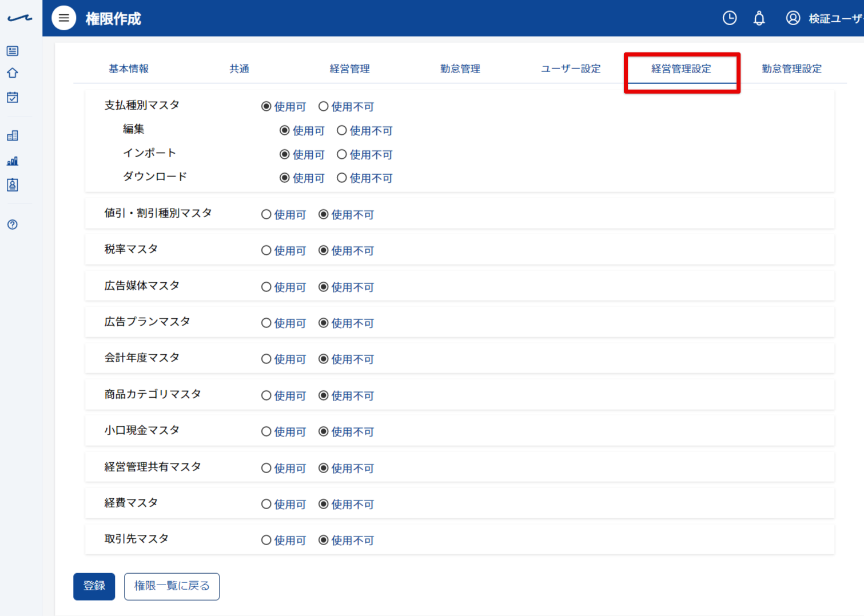
Task: Set 広告媒体マスタ to 使用不可
Action: [x=324, y=287]
